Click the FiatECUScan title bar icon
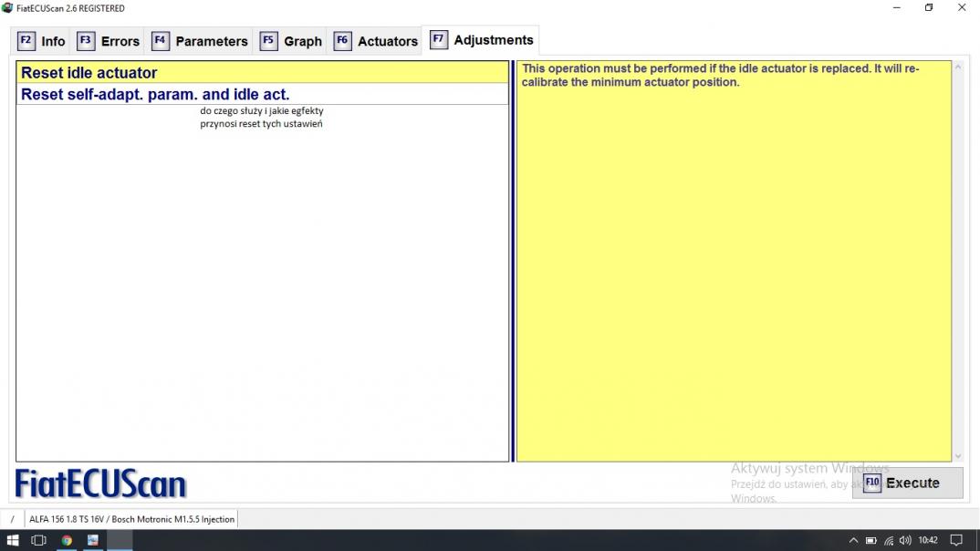Image resolution: width=980 pixels, height=551 pixels. point(7,8)
